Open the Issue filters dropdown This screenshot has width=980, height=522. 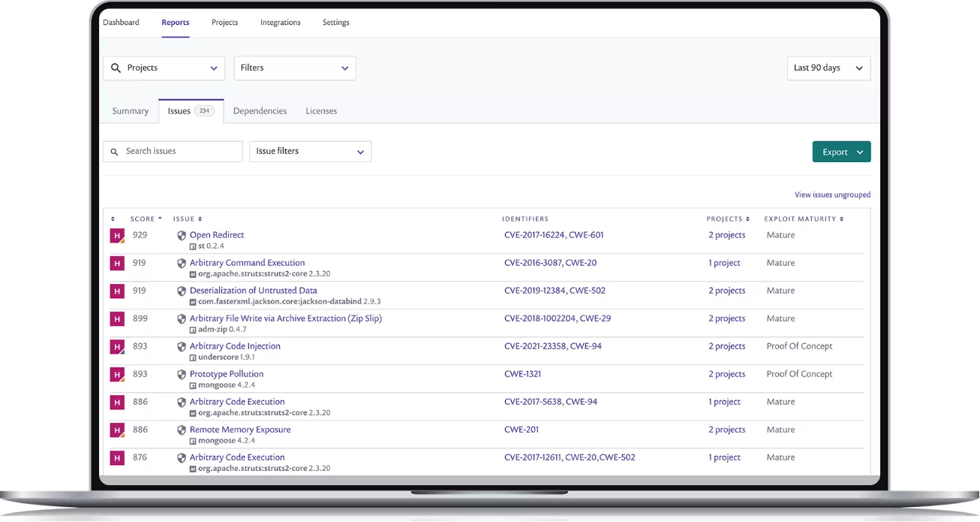tap(310, 152)
